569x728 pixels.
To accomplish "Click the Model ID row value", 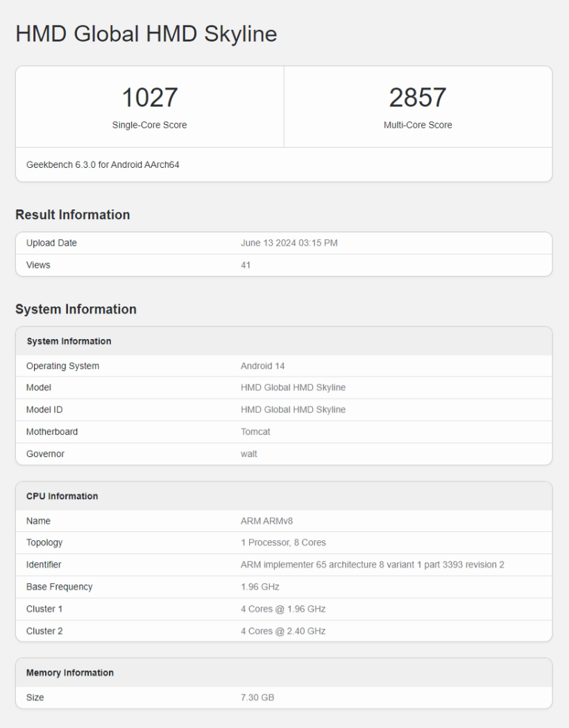I will pos(293,410).
